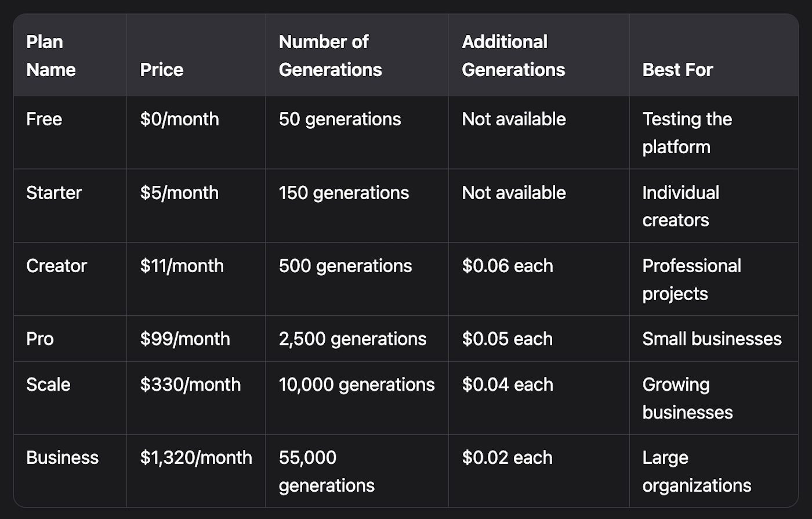
Task: Select the Business plan name cell
Action: coord(62,457)
